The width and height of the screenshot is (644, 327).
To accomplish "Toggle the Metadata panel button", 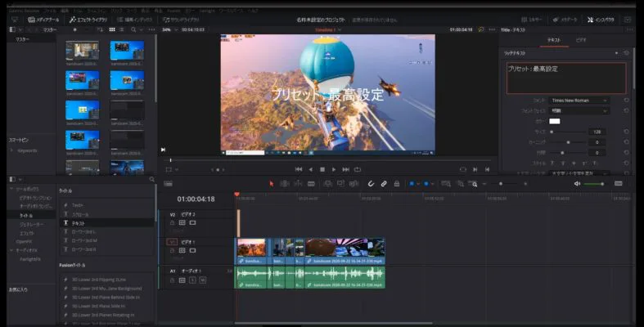I will 565,20.
